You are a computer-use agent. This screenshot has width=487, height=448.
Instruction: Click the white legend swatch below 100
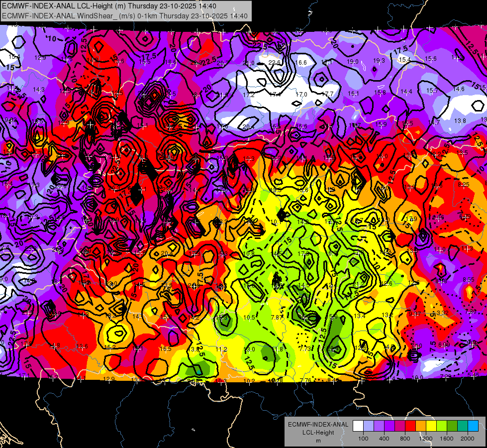[x=358, y=426]
